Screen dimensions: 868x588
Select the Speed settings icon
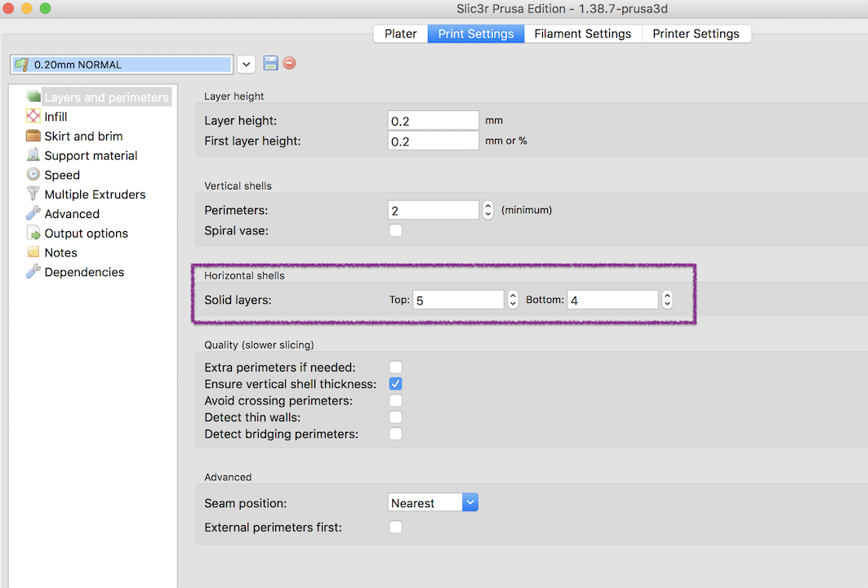[x=33, y=175]
